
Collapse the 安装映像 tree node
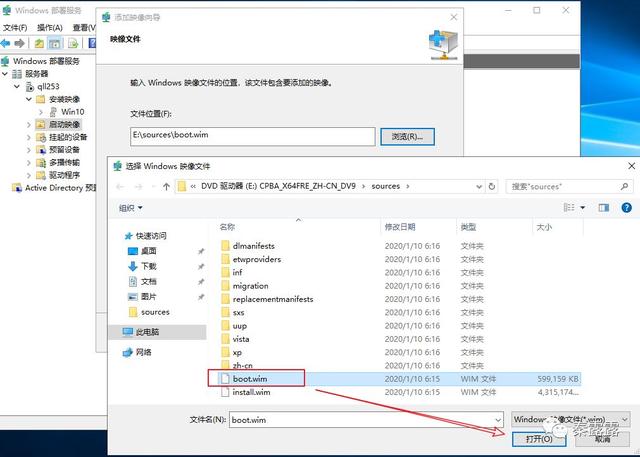point(29,99)
